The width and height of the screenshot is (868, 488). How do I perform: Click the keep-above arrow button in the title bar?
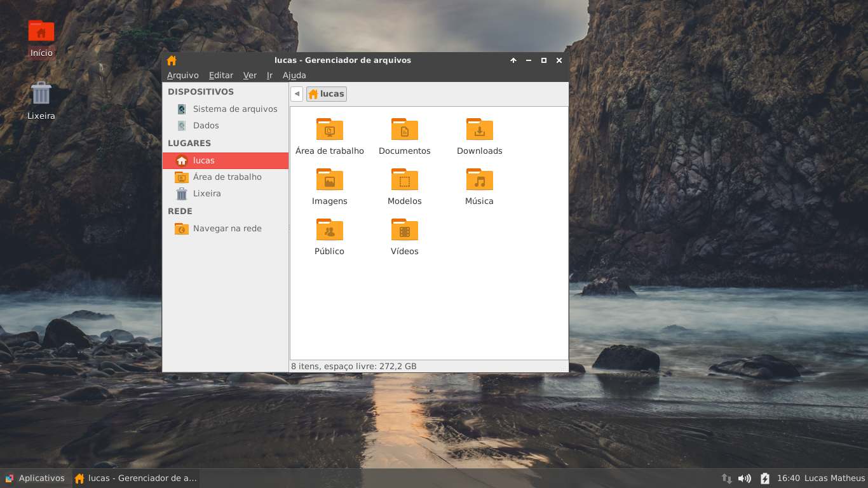(x=513, y=60)
